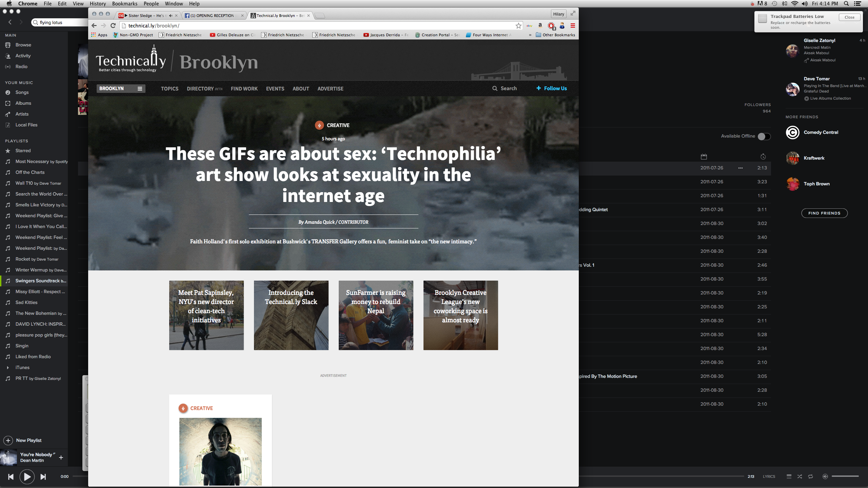This screenshot has width=868, height=488.
Task: Bookmark page with the star icon
Action: click(518, 26)
